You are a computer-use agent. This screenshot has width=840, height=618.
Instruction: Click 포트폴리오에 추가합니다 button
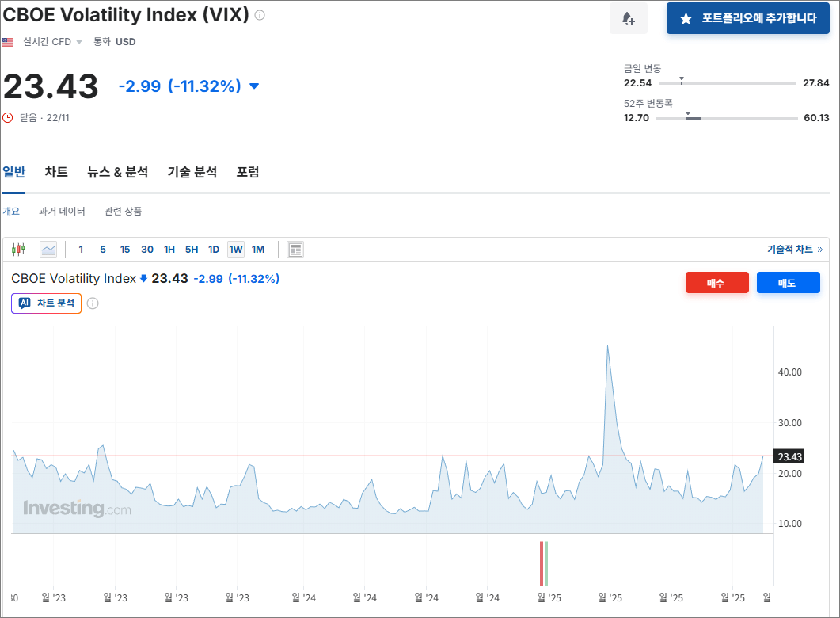pos(748,18)
